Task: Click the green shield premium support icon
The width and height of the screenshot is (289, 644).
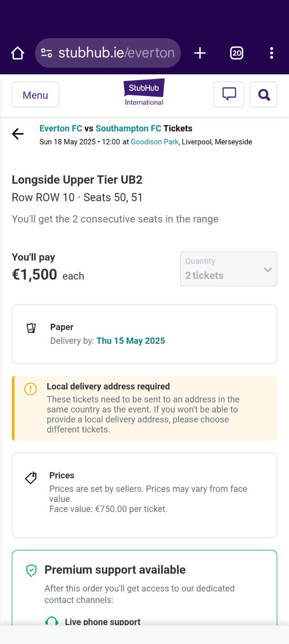Action: [x=31, y=570]
